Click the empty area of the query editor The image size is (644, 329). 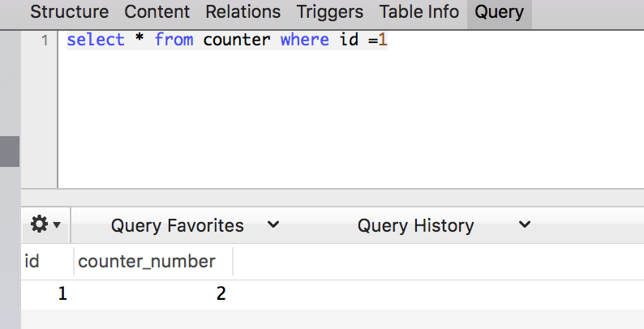point(349,122)
